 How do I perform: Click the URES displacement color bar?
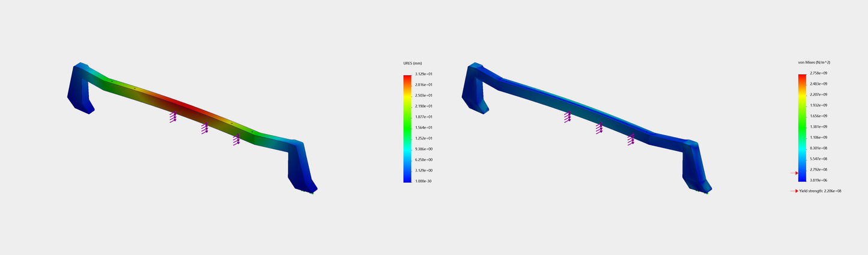(x=407, y=127)
